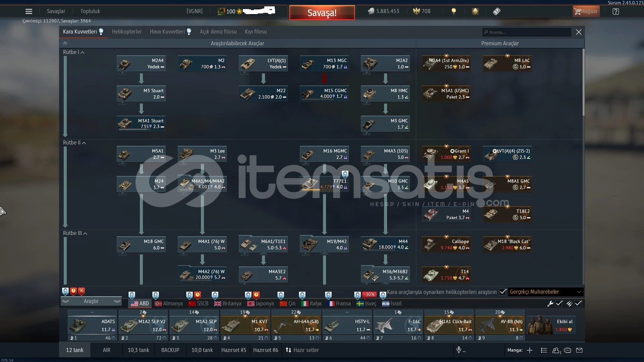
Task: Click the player rank 100 badge icon
Action: click(221, 11)
